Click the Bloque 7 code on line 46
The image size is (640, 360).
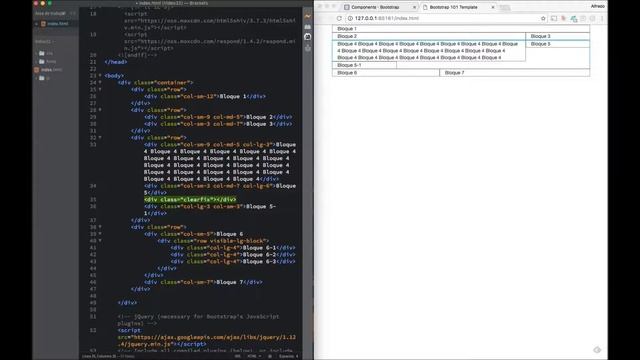(x=203, y=282)
